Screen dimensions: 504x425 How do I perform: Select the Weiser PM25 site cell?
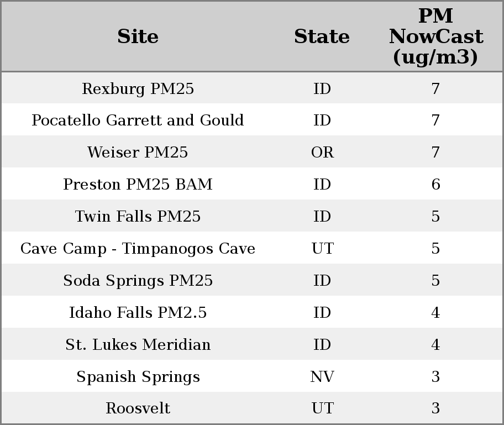tap(138, 153)
